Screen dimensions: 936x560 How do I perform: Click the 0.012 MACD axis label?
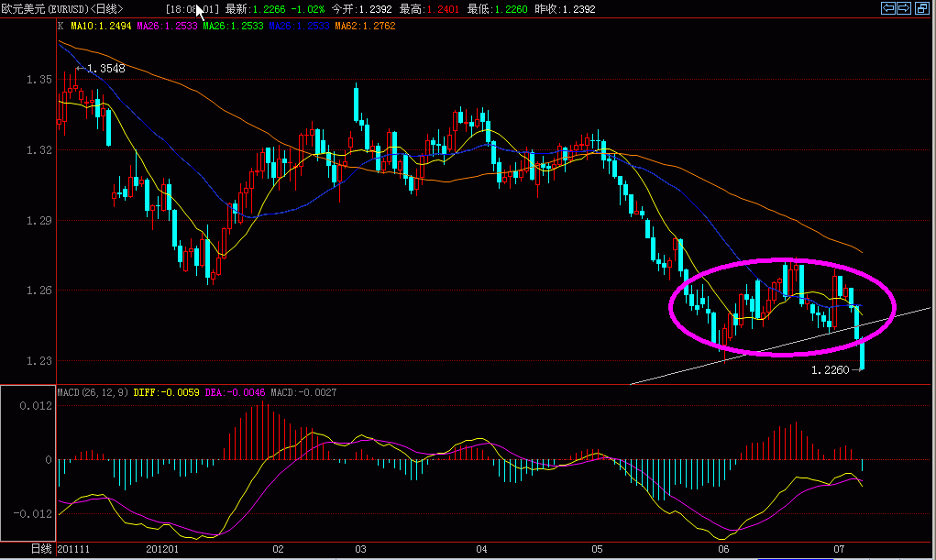coord(36,406)
